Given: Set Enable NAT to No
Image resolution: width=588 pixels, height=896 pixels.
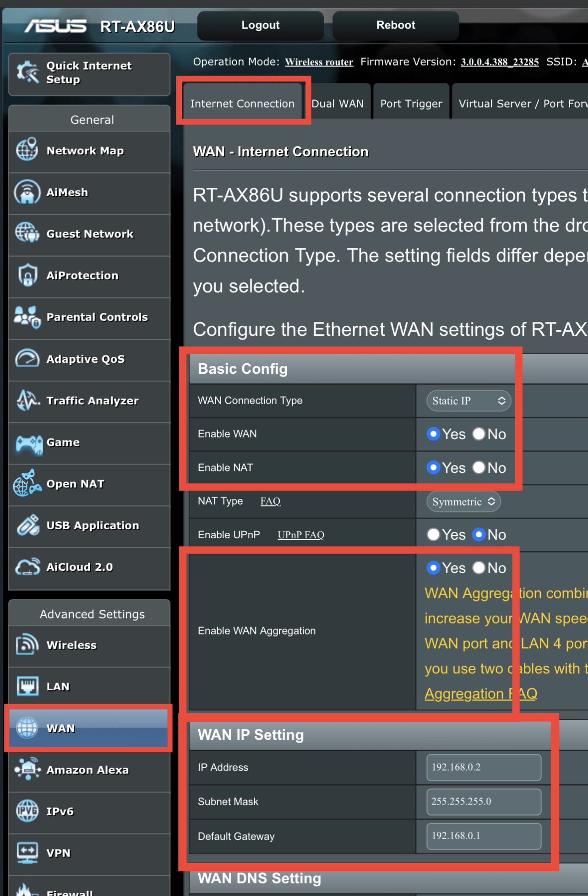Looking at the screenshot, I should tap(479, 467).
